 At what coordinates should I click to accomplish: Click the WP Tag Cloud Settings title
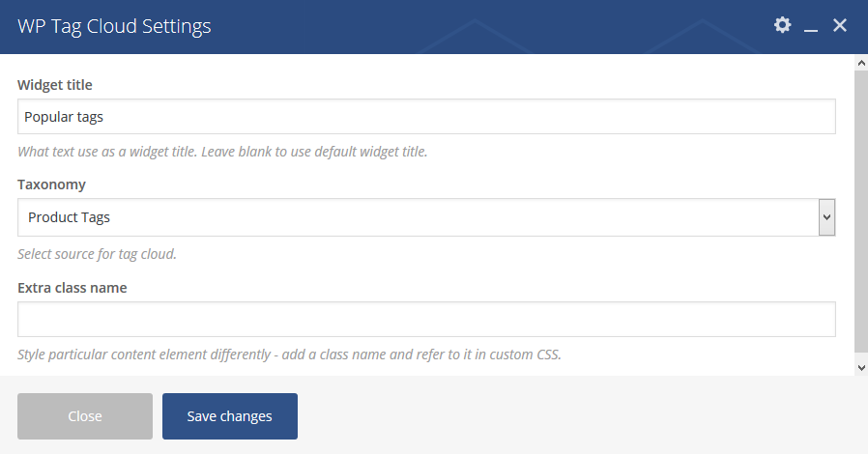[x=114, y=26]
